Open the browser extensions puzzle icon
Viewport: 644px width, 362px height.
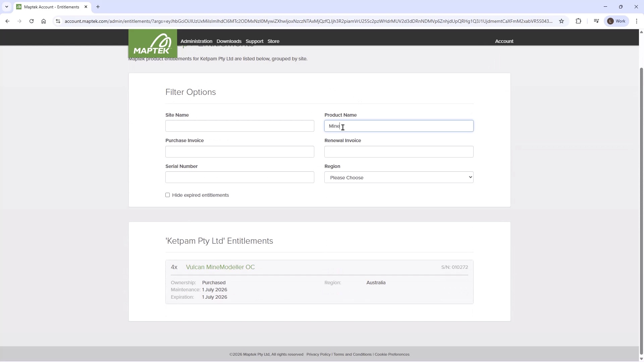point(578,21)
